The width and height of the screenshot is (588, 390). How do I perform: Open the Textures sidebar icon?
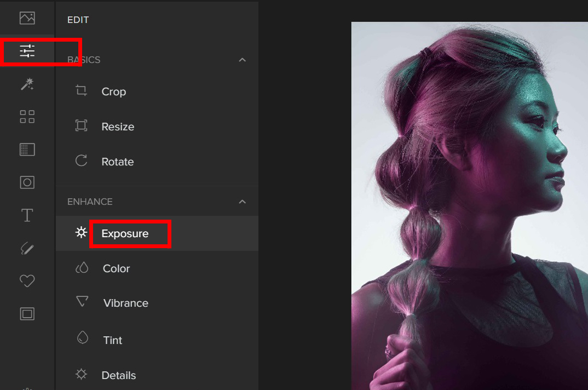point(27,149)
